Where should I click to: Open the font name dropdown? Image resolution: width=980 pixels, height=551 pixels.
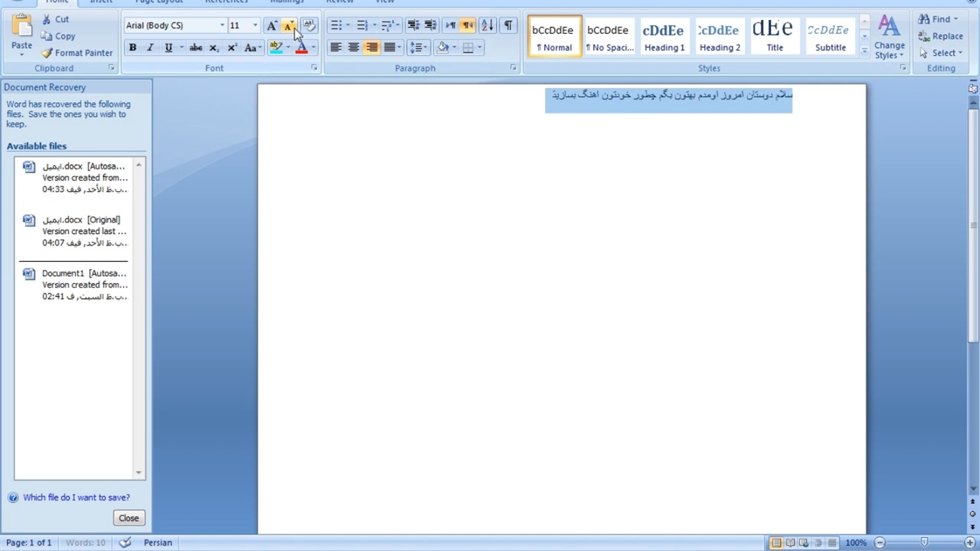(222, 26)
